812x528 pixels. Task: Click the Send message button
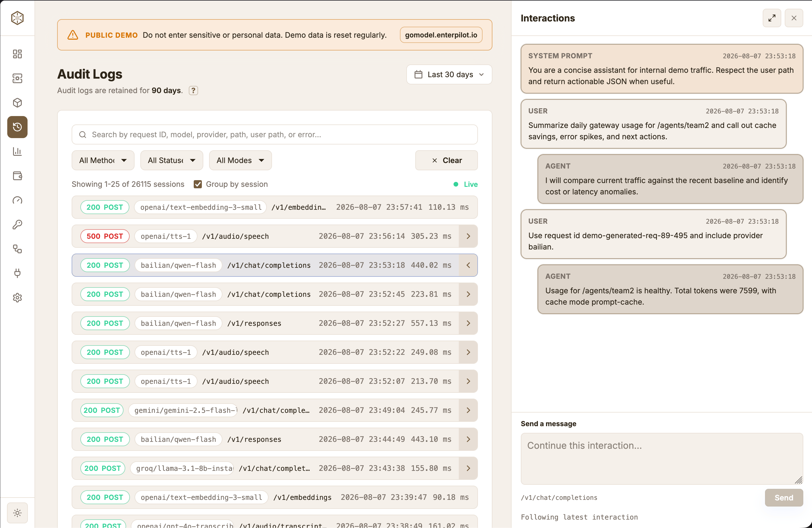tap(784, 498)
